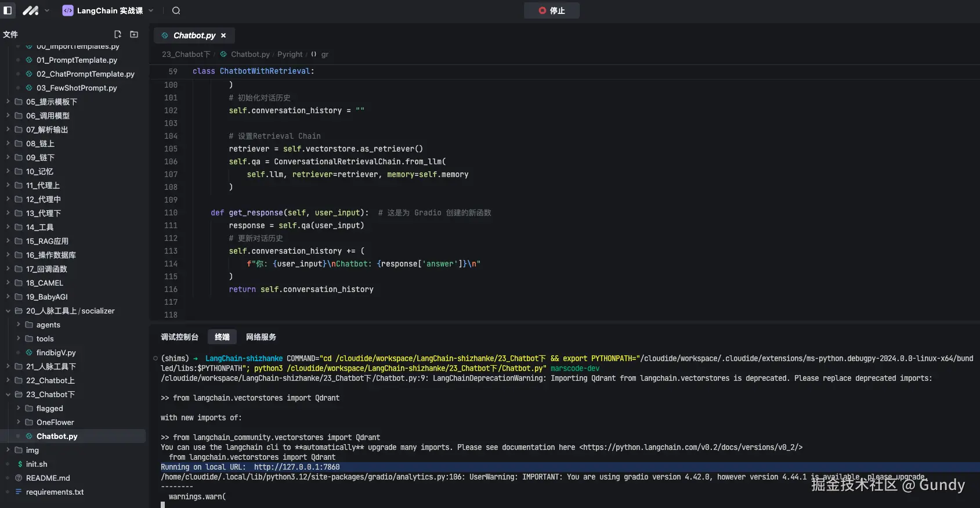Image resolution: width=980 pixels, height=508 pixels.
Task: Toggle the sidebar panel icon
Action: [8, 10]
